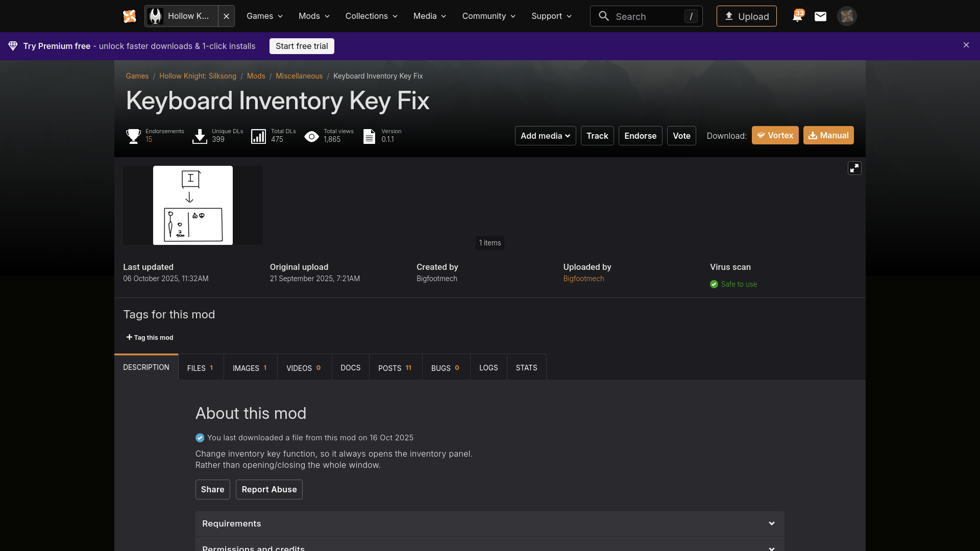Toggle tracking with the Track button
Screen dimensions: 980x551
597,136
